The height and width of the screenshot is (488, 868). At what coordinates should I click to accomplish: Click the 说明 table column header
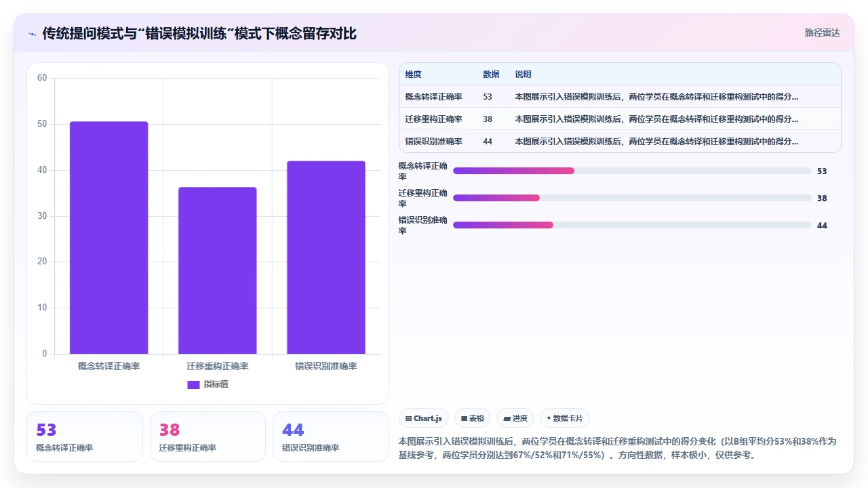point(523,74)
